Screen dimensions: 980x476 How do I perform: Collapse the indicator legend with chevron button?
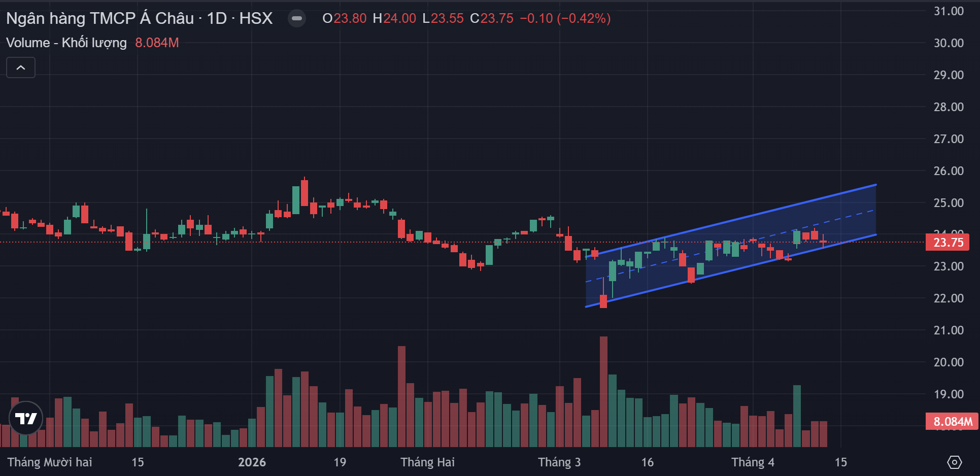click(21, 67)
